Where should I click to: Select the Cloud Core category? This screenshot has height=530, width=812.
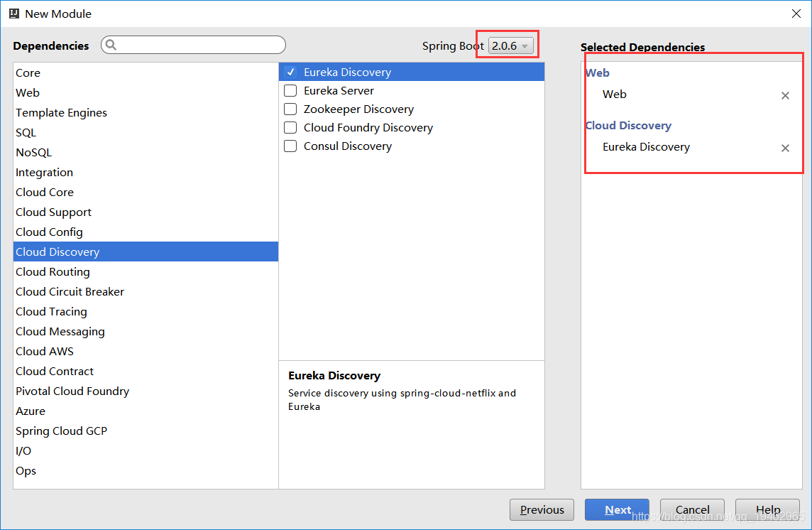click(x=146, y=193)
